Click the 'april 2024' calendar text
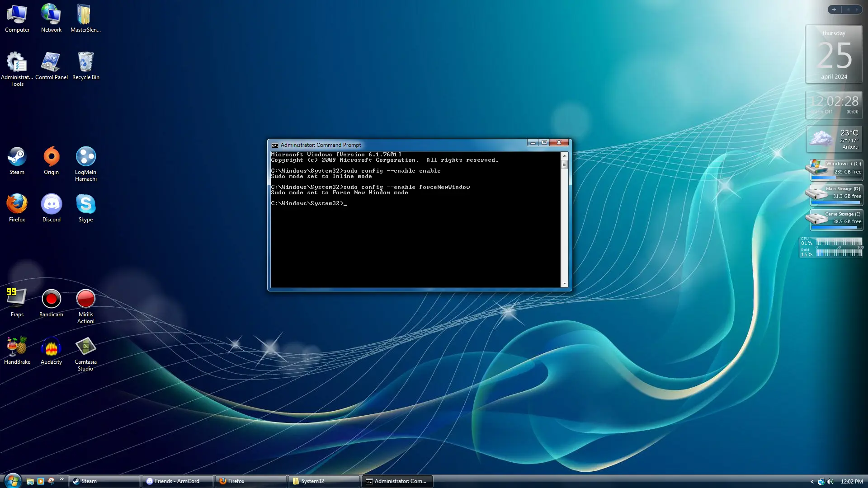 [x=834, y=77]
